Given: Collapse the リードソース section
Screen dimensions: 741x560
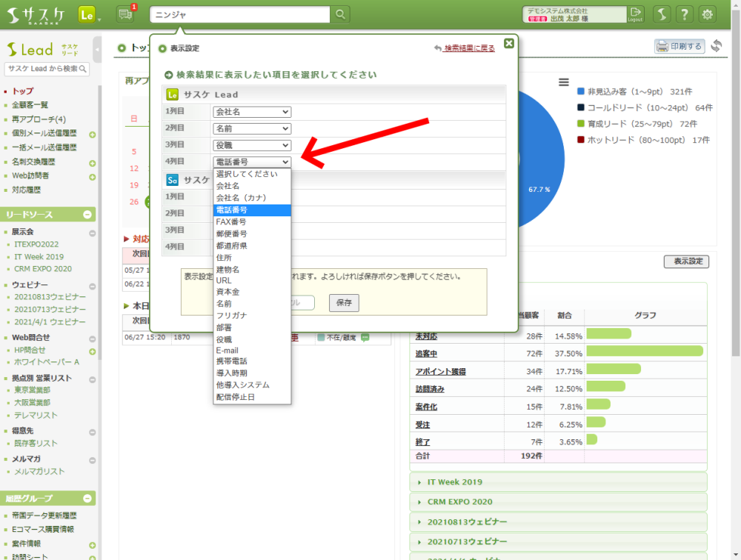Looking at the screenshot, I should pyautogui.click(x=87, y=215).
